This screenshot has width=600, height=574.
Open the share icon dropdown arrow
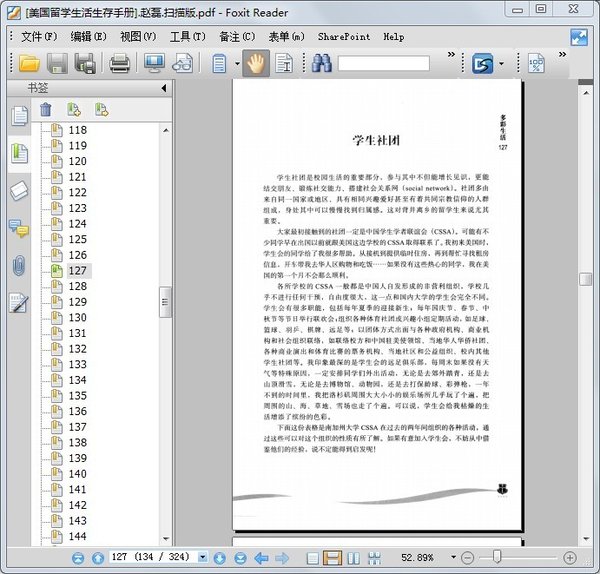(501, 64)
